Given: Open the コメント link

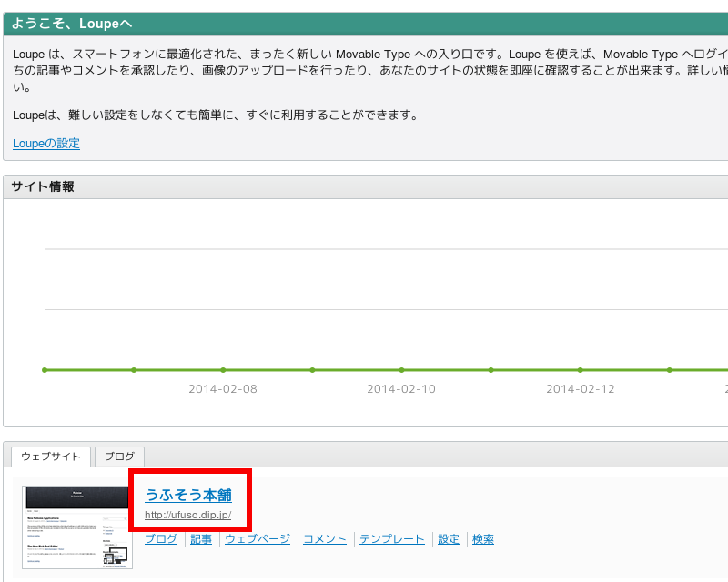Looking at the screenshot, I should [325, 539].
